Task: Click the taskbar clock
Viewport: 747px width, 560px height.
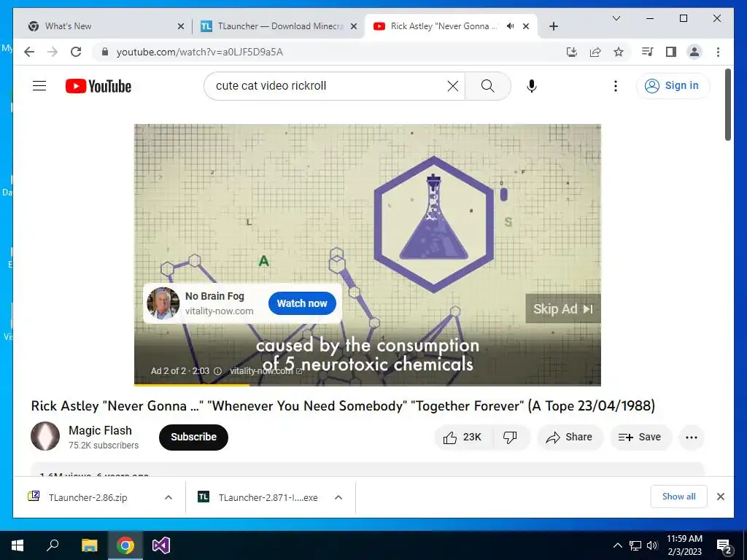Action: coord(684,545)
